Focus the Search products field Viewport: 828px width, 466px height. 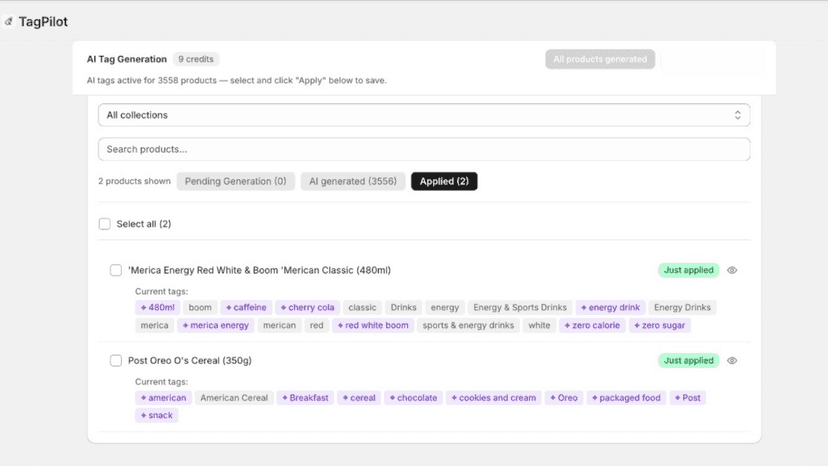424,150
